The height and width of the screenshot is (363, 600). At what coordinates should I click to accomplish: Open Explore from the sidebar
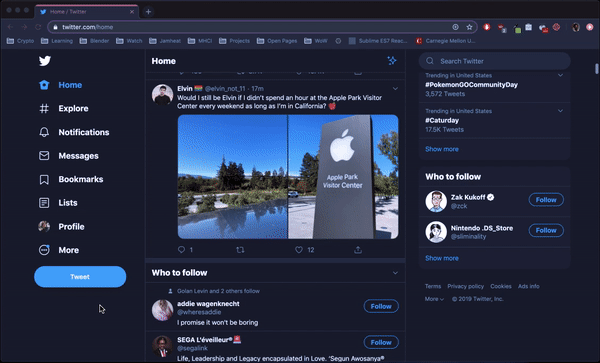(64, 109)
